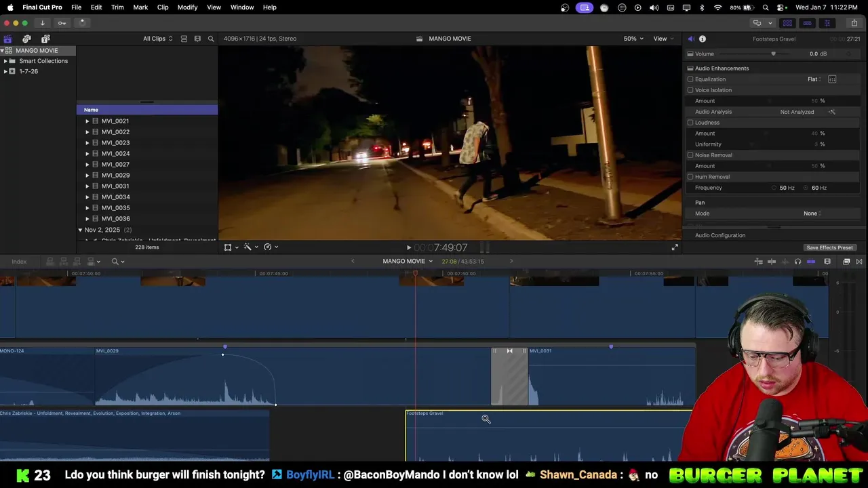This screenshot has width=868, height=488.
Task: Toggle the Inspector display button
Action: [x=827, y=23]
